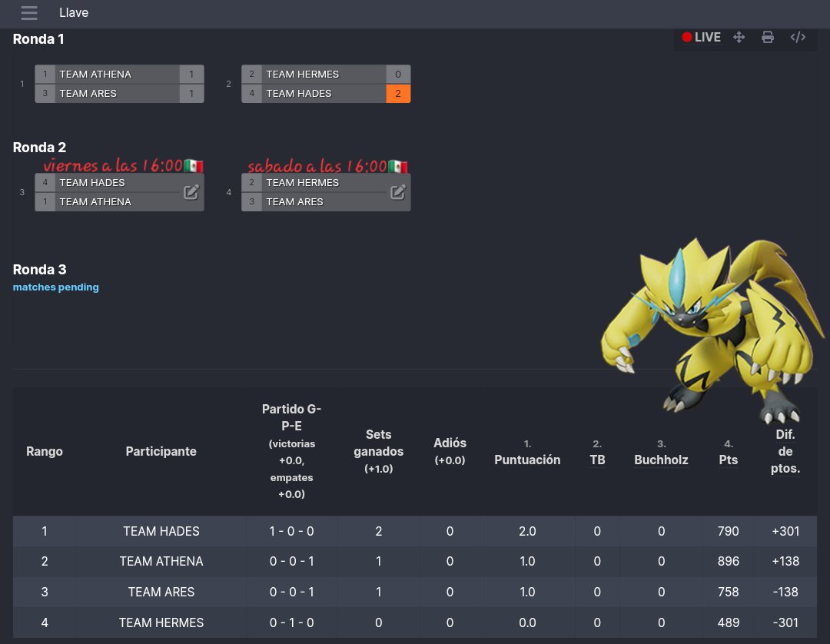
Task: Edit match 4 Hermes vs Ares
Action: tap(397, 192)
